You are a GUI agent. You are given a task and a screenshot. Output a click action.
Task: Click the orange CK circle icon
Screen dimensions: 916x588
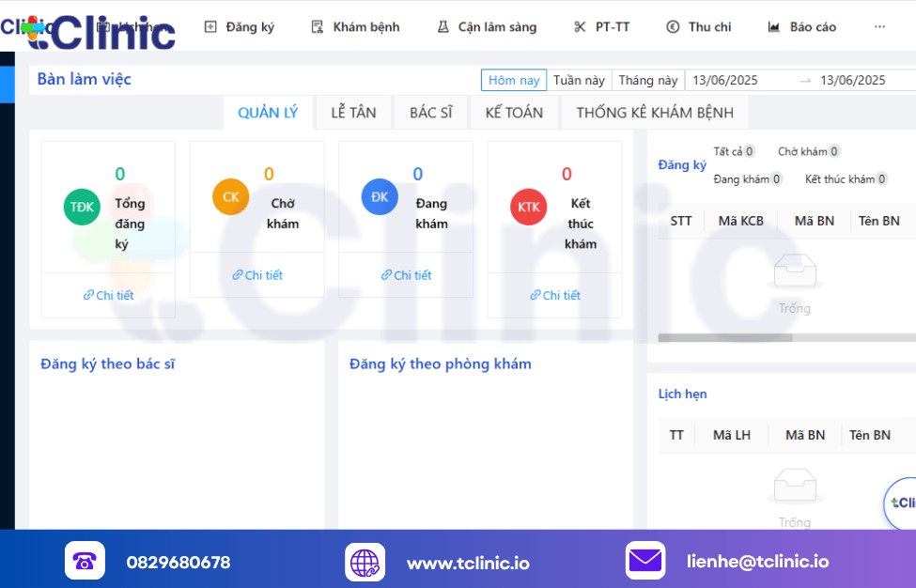point(231,196)
